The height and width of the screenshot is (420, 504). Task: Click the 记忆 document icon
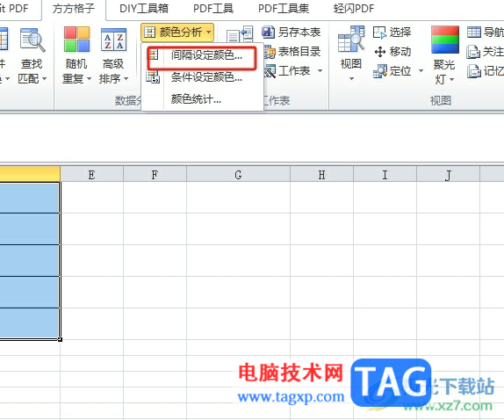coord(474,71)
